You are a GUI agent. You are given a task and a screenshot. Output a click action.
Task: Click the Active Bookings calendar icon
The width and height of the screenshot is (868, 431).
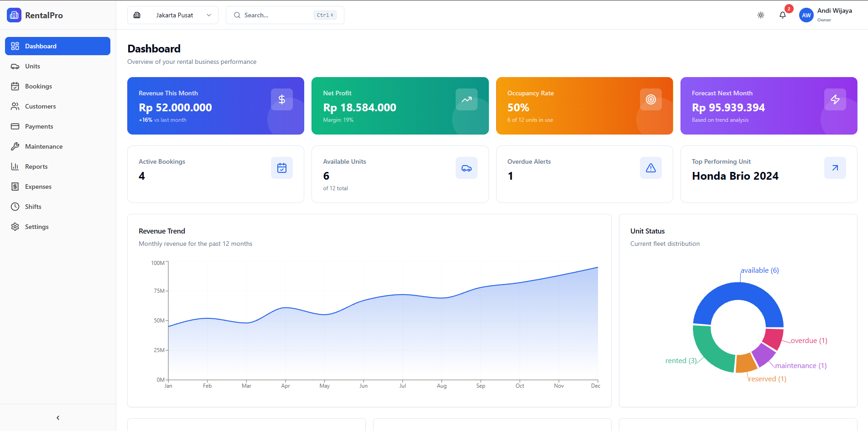click(x=282, y=168)
